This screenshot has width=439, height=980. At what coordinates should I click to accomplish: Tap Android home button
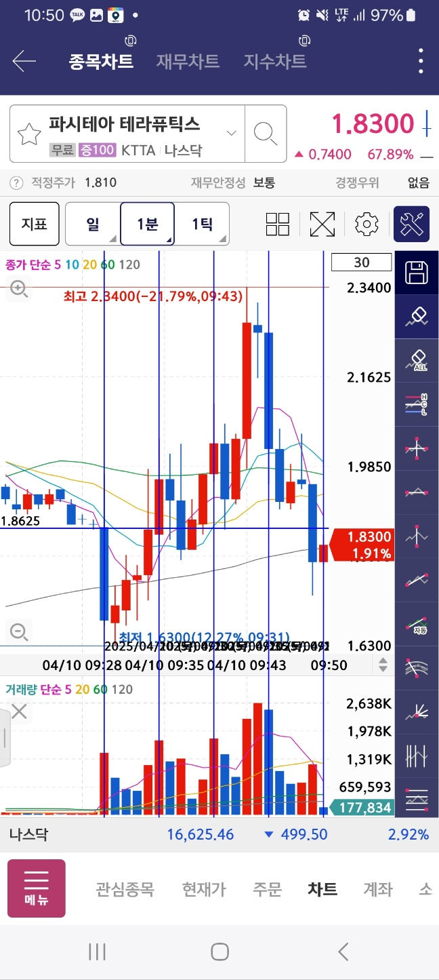(x=219, y=952)
